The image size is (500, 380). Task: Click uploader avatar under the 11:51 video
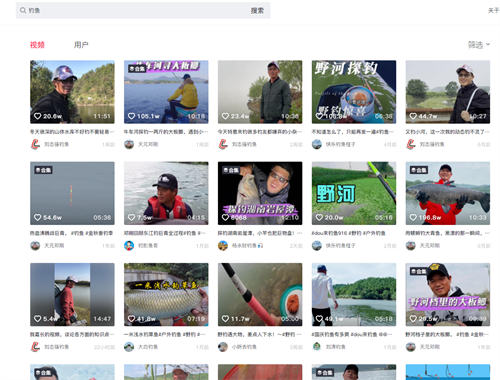point(35,144)
